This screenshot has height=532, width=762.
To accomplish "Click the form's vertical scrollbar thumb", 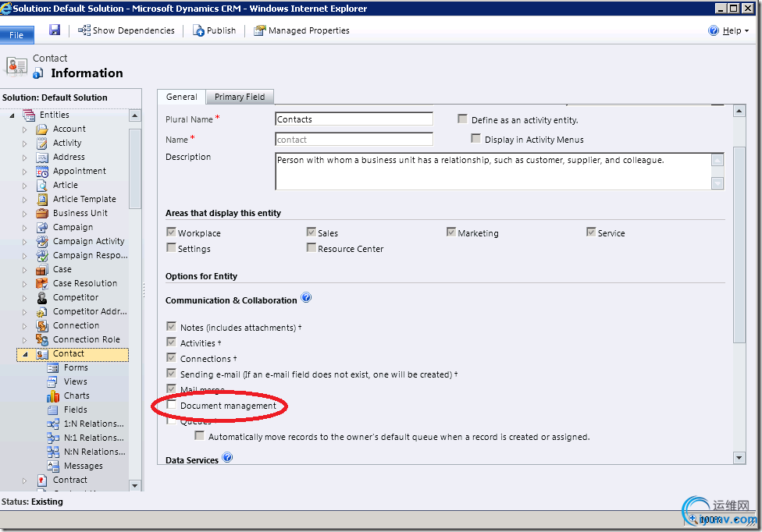I will click(739, 245).
